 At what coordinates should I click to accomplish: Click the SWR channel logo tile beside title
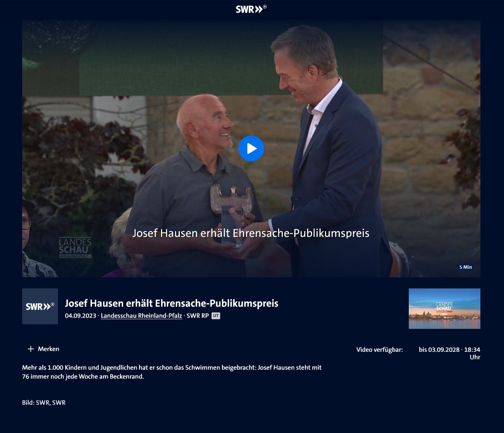(x=40, y=306)
